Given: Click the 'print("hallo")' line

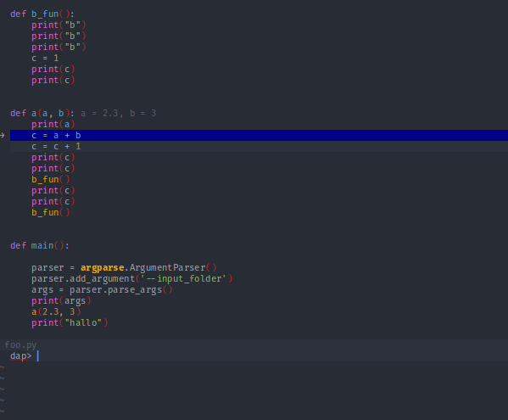Looking at the screenshot, I should click(x=70, y=322).
